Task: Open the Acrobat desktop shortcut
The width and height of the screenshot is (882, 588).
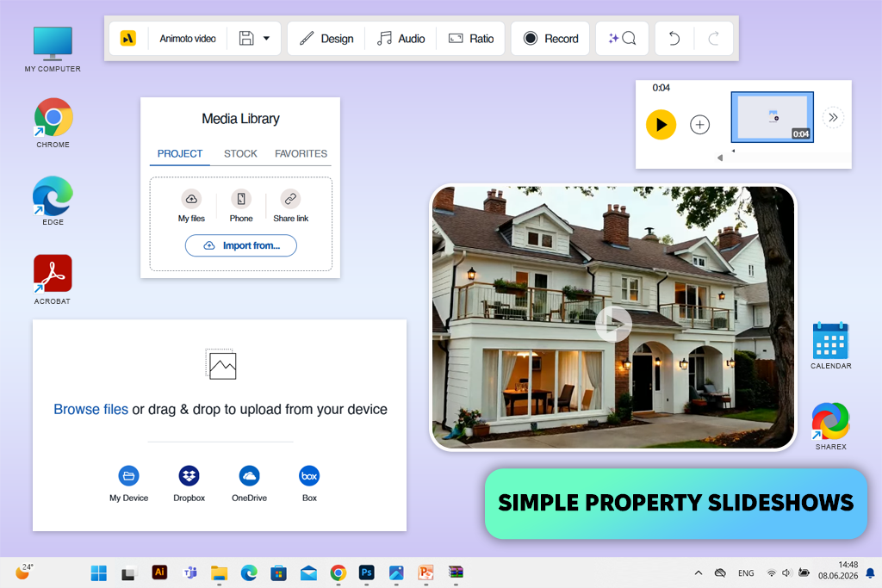Action: [x=53, y=280]
